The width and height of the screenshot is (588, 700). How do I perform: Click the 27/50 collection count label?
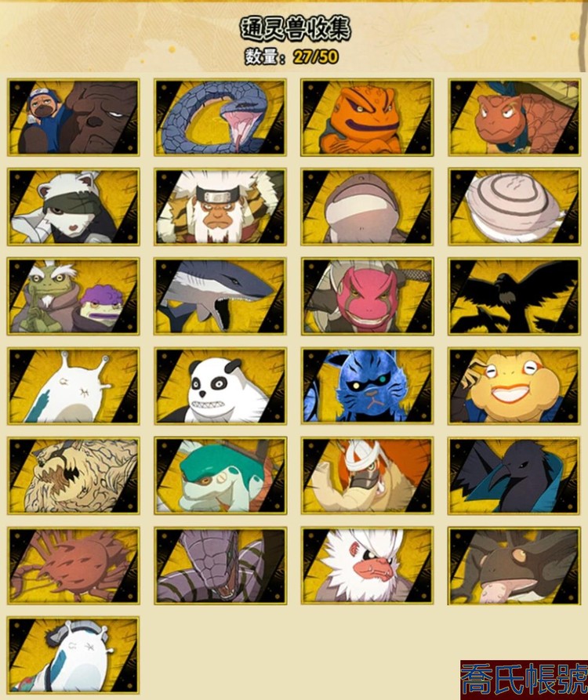tap(316, 56)
